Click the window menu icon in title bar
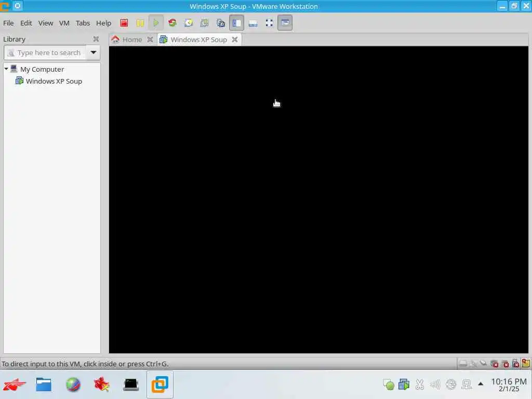Screen dimensions: 532x399 click(x=5, y=6)
